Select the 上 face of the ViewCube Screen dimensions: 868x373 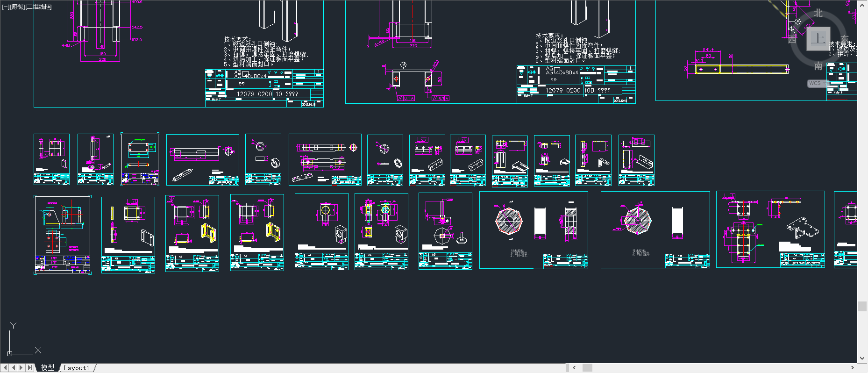click(x=818, y=39)
